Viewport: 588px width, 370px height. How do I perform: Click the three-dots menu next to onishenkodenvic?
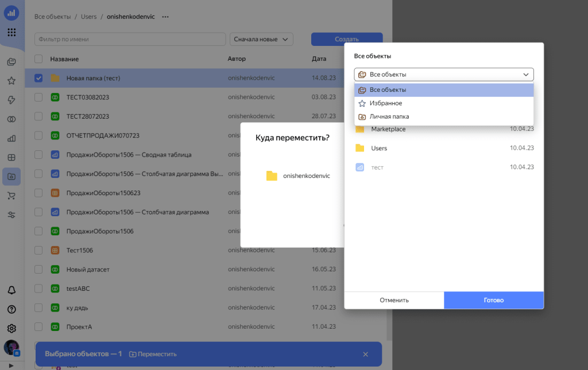click(x=165, y=17)
